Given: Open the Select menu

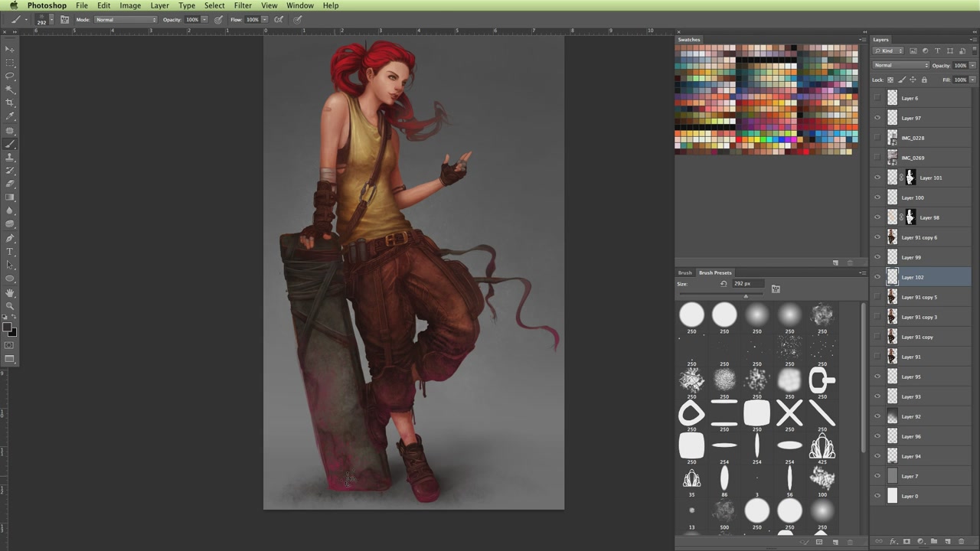Looking at the screenshot, I should point(214,5).
